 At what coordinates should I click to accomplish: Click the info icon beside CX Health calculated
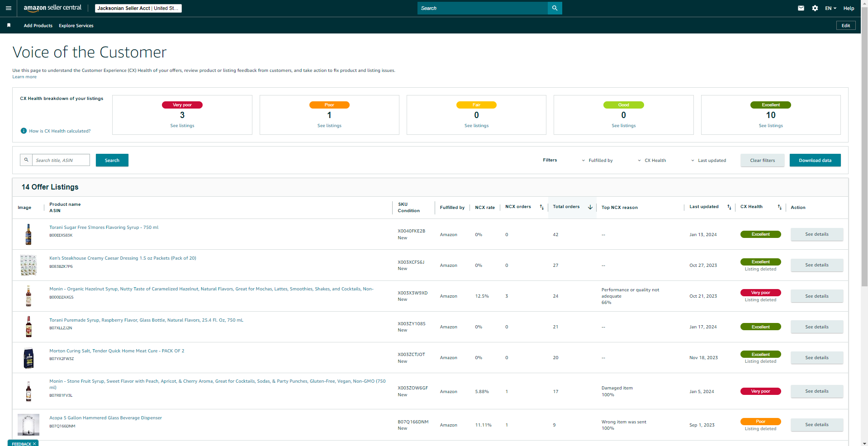point(24,131)
